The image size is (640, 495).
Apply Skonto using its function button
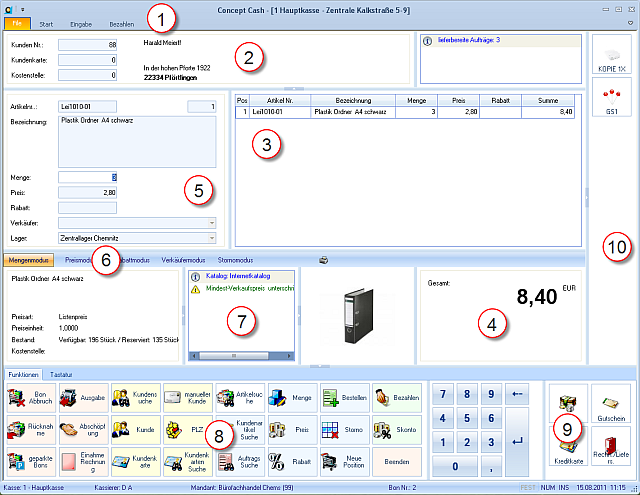(397, 430)
